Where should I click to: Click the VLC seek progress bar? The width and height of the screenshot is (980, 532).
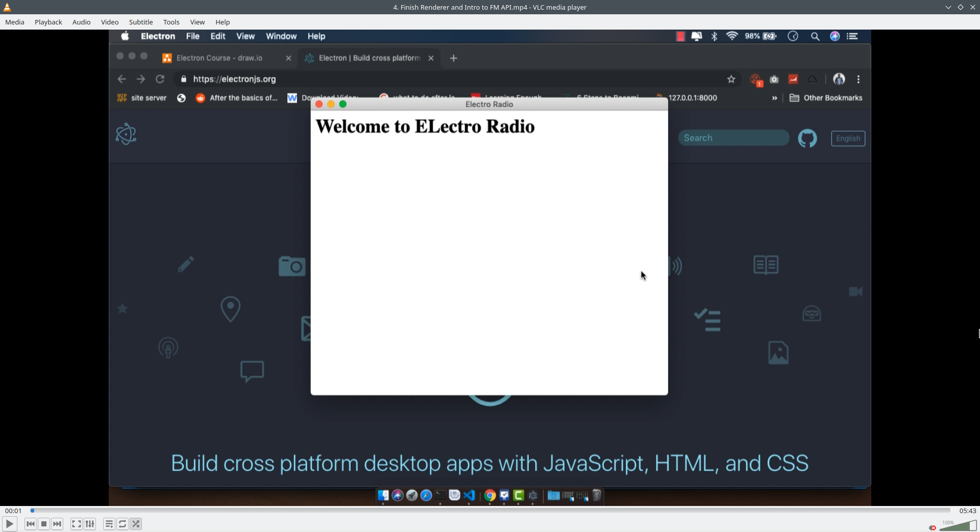pyautogui.click(x=491, y=511)
